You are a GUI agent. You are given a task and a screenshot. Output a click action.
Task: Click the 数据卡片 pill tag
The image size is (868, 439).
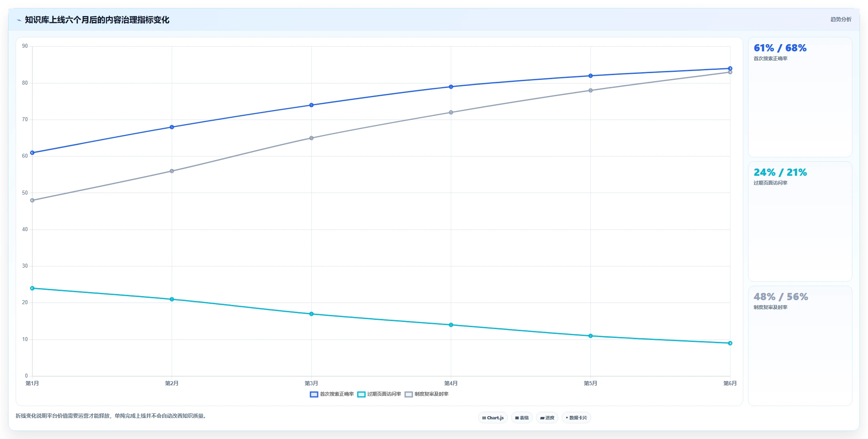pos(576,418)
